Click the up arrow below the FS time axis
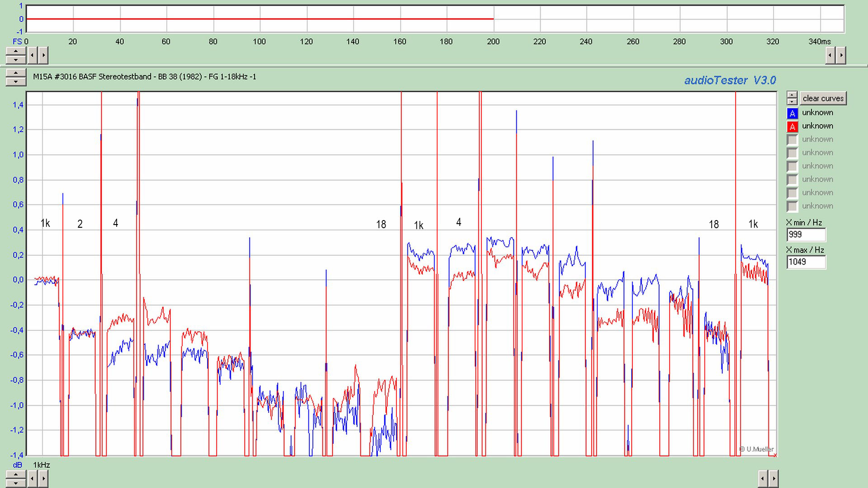The image size is (868, 488). tap(16, 52)
